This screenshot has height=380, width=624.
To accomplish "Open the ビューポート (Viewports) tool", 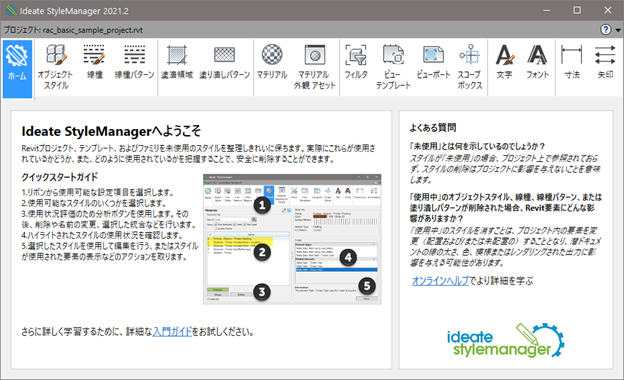I will (x=433, y=62).
